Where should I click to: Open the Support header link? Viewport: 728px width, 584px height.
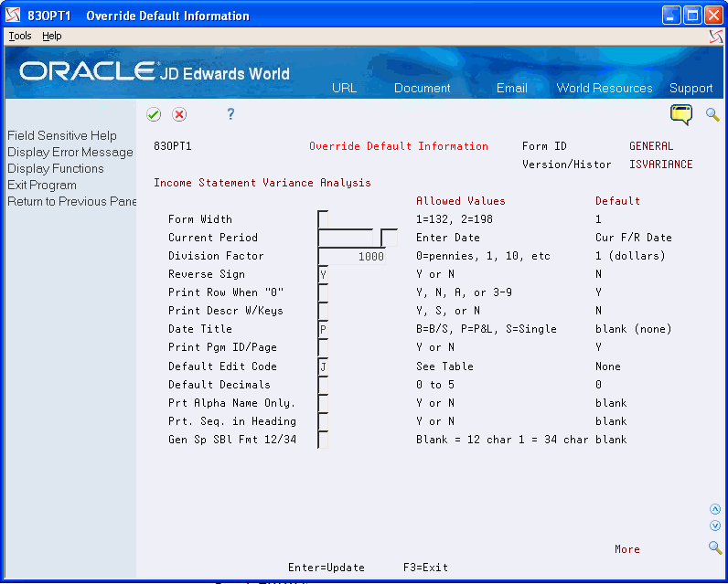click(691, 88)
